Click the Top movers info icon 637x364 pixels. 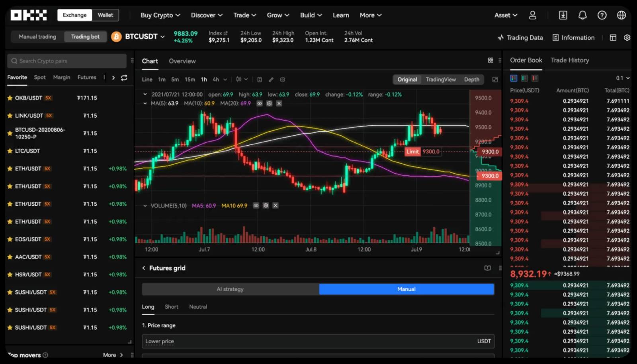(x=45, y=355)
